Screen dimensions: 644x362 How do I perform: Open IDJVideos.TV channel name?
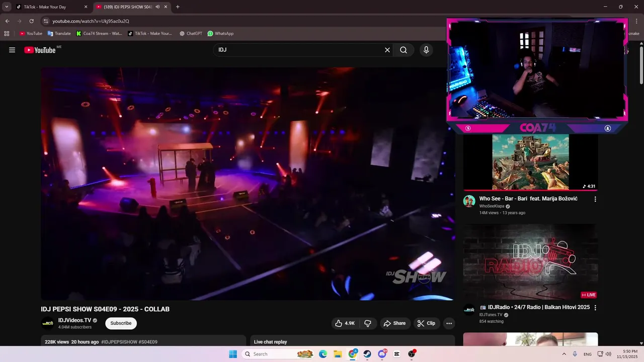point(74,320)
